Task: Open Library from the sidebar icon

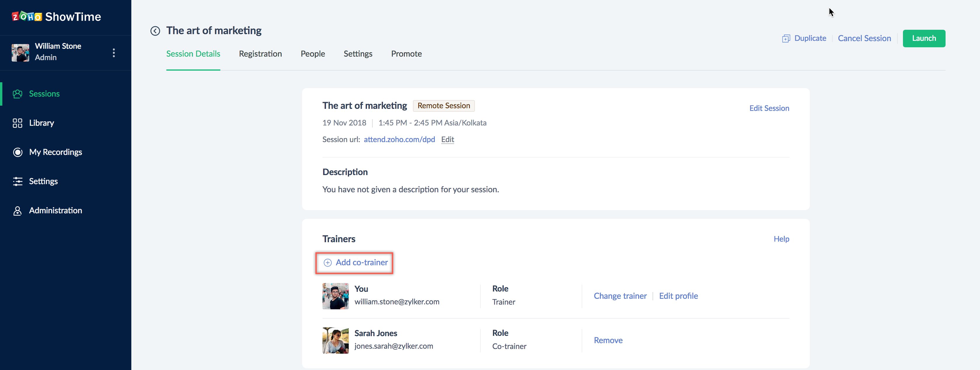Action: (x=18, y=123)
